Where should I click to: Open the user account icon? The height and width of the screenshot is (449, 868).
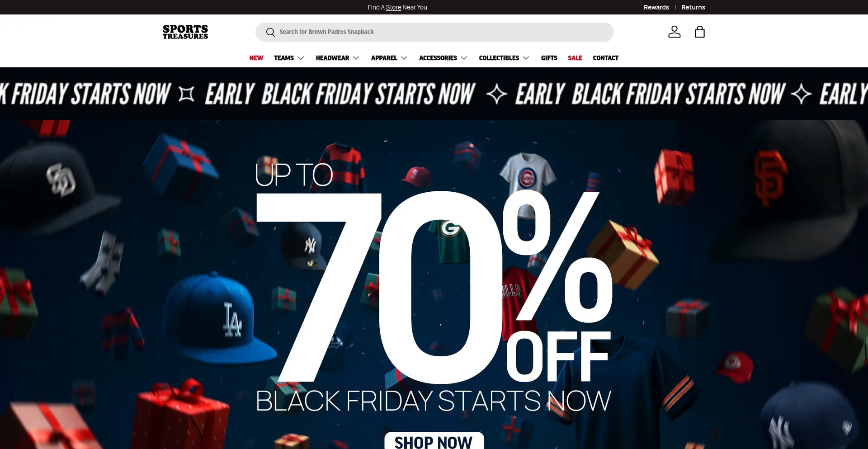[674, 32]
